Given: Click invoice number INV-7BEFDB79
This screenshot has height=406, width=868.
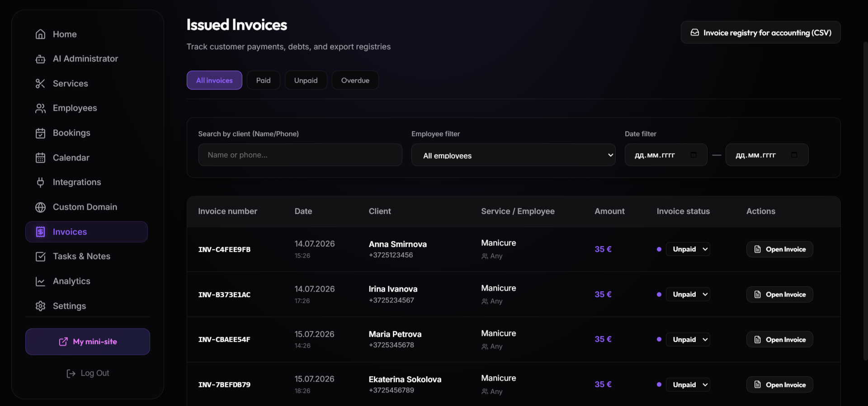Looking at the screenshot, I should coord(224,385).
